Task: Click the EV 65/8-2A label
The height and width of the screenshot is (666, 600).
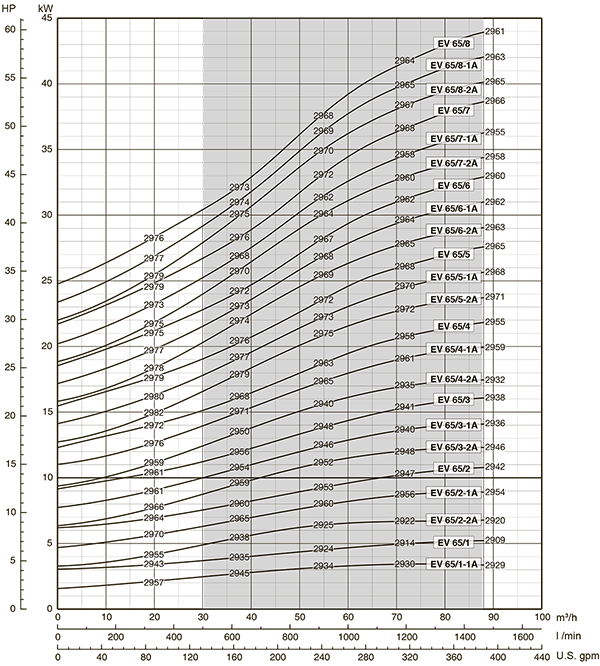Action: (x=454, y=90)
